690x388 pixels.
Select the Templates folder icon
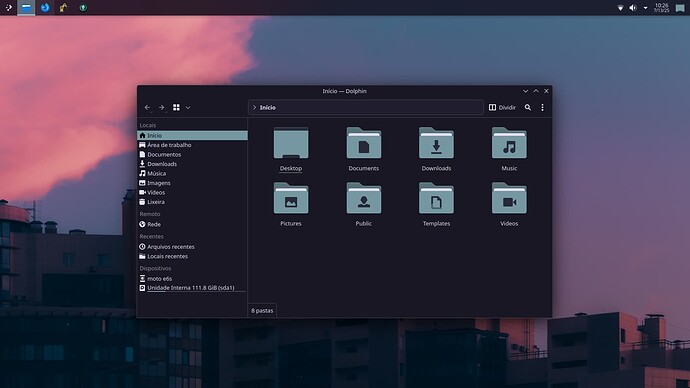click(436, 198)
